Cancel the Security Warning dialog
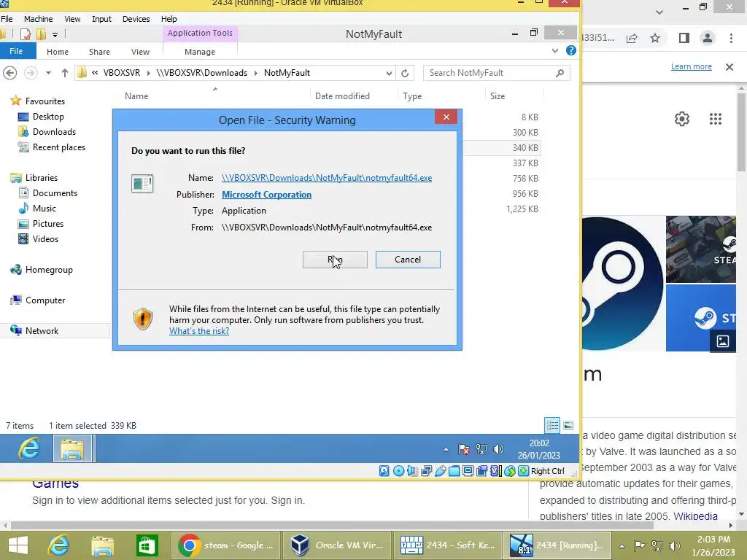The height and width of the screenshot is (560, 747). 408,260
